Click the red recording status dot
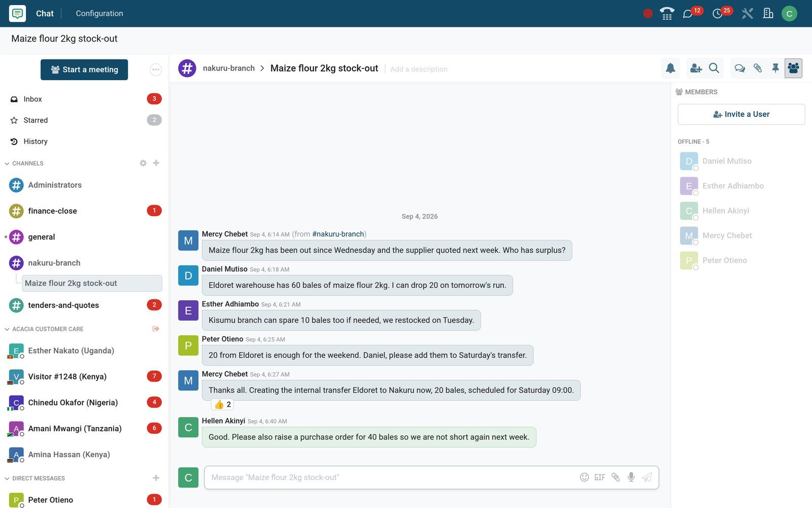 [648, 14]
